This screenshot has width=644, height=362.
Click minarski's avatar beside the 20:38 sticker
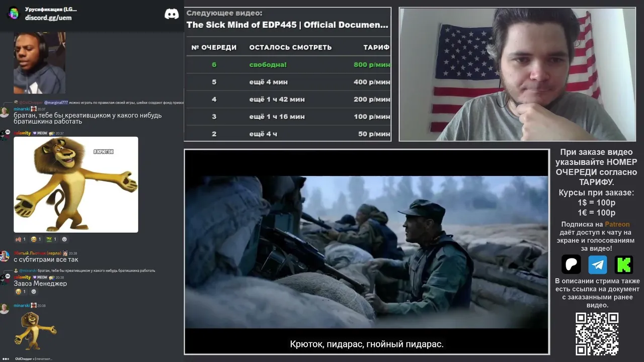point(5,308)
